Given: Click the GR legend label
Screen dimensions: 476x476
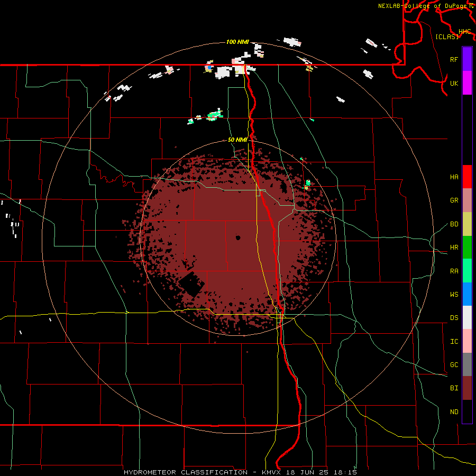Looking at the screenshot, I should pos(454,200).
